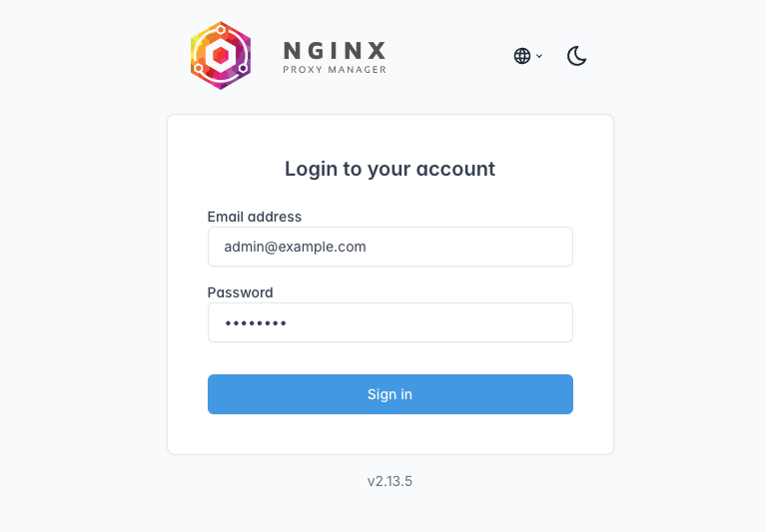The image size is (766, 532).
Task: Click the NGINX wordmark letters
Action: pyautogui.click(x=335, y=51)
